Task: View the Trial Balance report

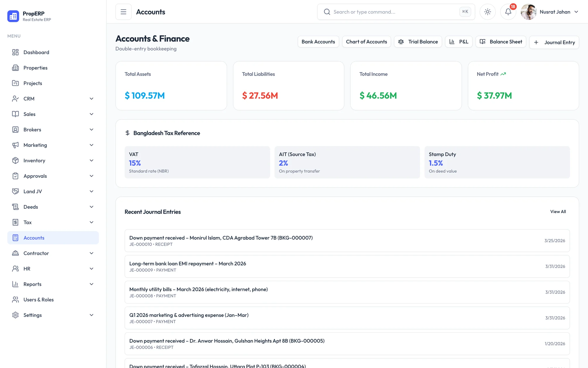Action: (x=418, y=42)
